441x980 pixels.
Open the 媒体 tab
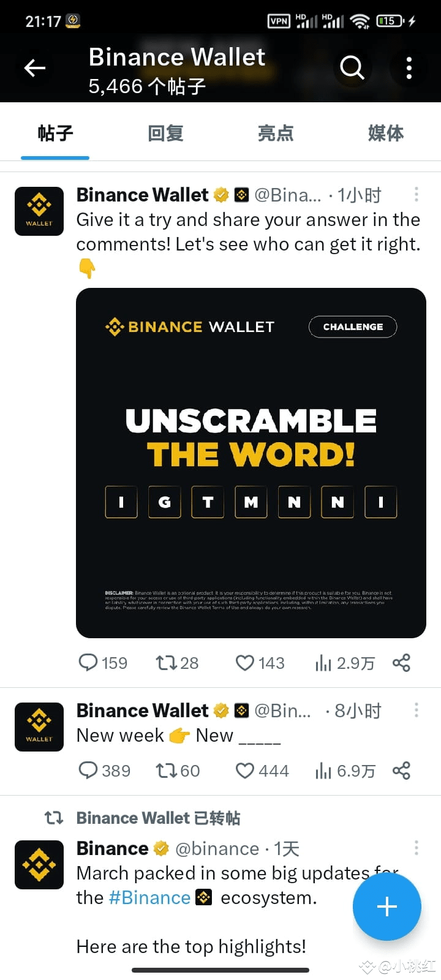386,133
